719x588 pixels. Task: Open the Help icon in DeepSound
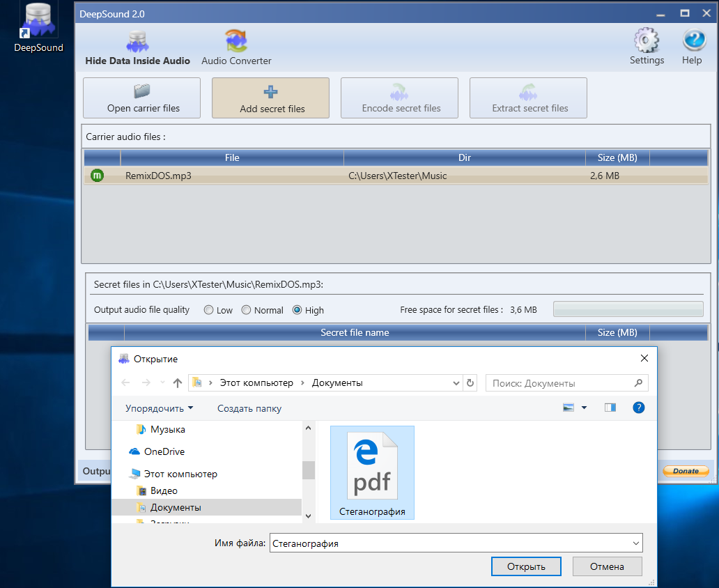pos(691,41)
